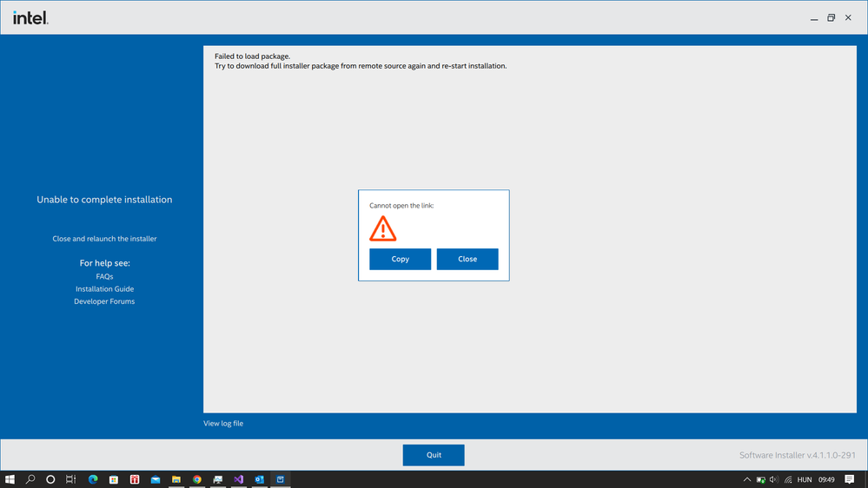Open the monitor chart app on taskbar
Image resolution: width=868 pixels, height=488 pixels.
pyautogui.click(x=217, y=479)
